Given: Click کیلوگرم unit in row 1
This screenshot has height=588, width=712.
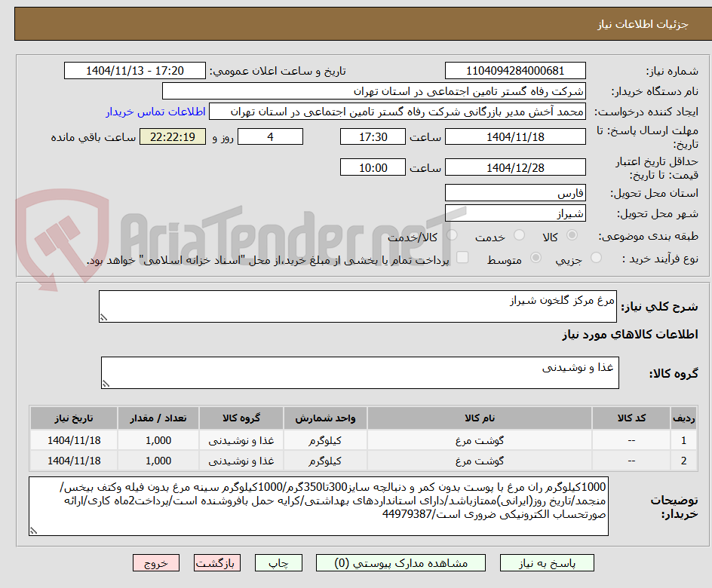Looking at the screenshot, I should tap(325, 440).
